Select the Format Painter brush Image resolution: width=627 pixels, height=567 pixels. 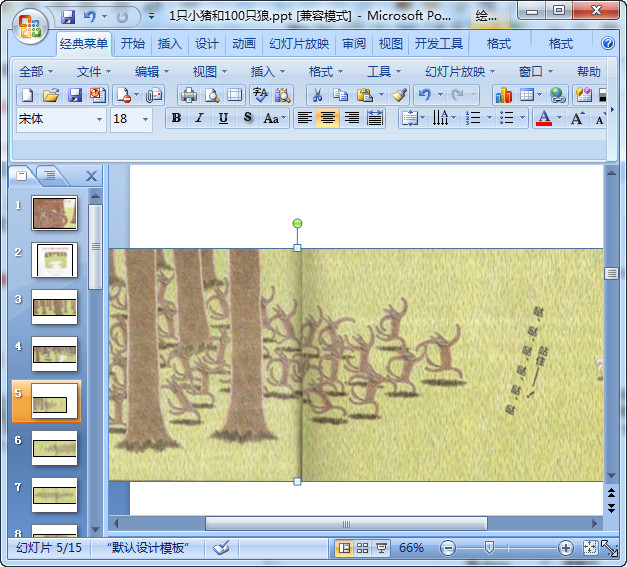pyautogui.click(x=399, y=95)
